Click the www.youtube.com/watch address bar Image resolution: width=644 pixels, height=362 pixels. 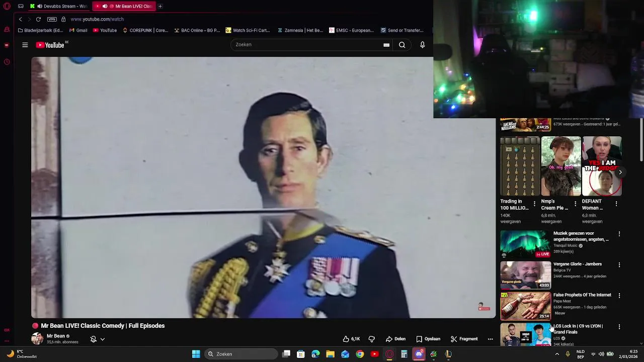(x=97, y=19)
